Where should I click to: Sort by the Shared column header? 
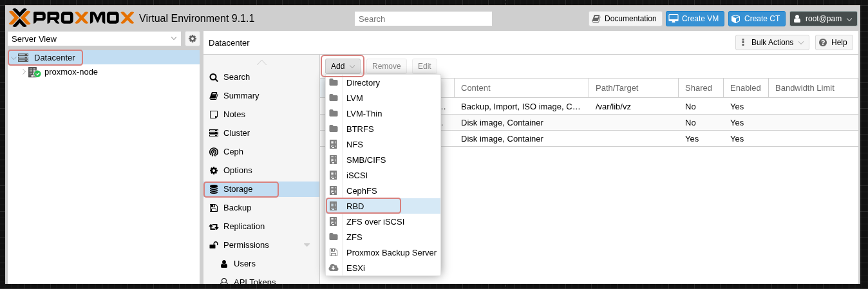(699, 88)
